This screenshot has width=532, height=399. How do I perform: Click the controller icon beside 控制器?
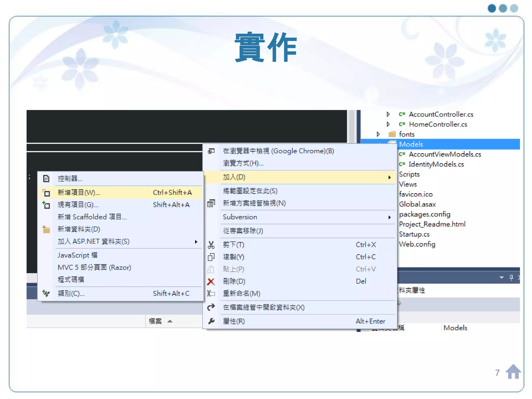tap(46, 179)
